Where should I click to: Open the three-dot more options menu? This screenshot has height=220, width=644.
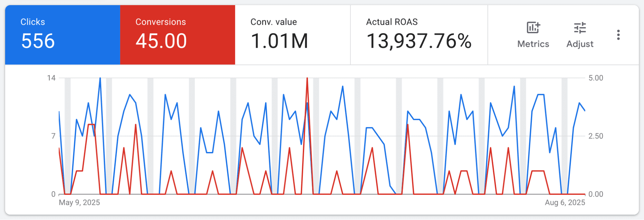tap(618, 35)
